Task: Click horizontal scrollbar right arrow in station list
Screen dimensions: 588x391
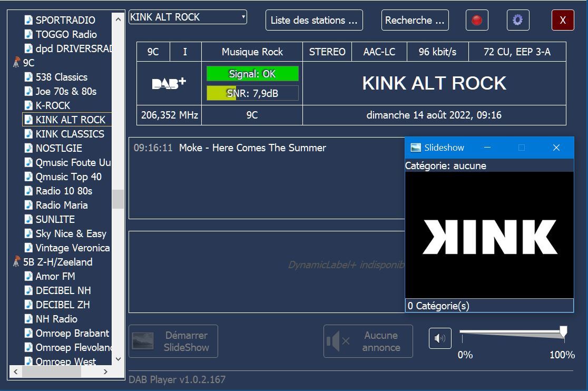Action: [x=105, y=372]
